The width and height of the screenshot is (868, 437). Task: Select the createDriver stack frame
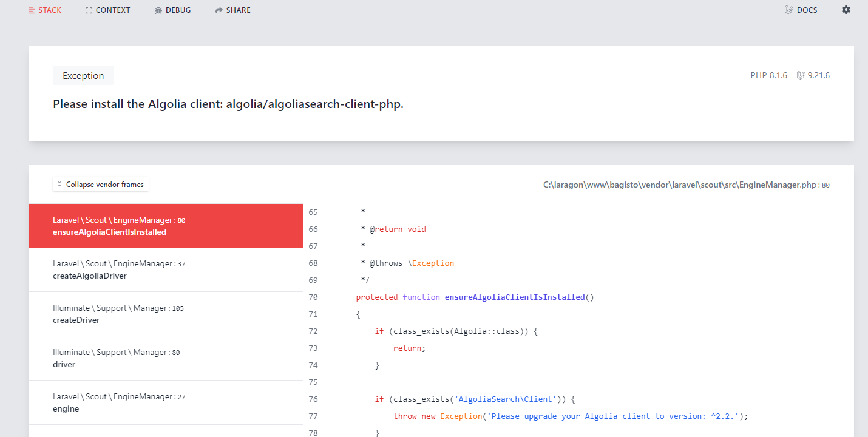[x=166, y=314]
